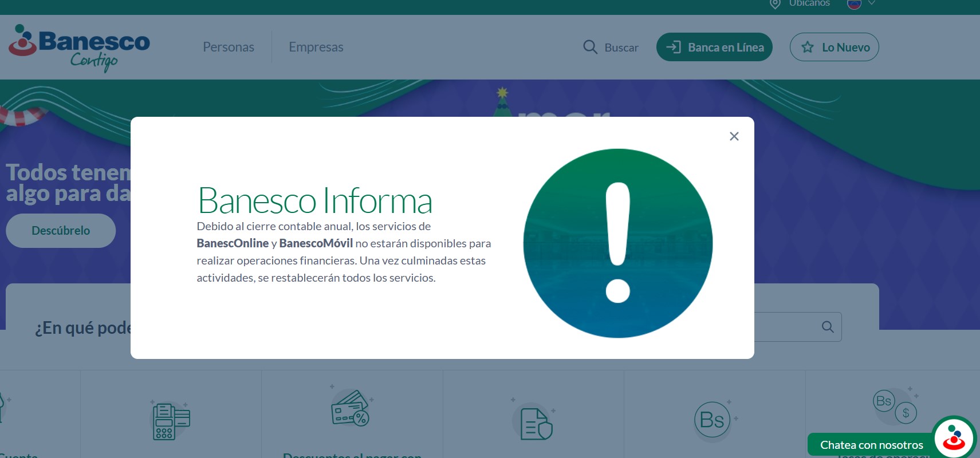
Task: Close the Banesco Informa popup
Action: tap(734, 136)
